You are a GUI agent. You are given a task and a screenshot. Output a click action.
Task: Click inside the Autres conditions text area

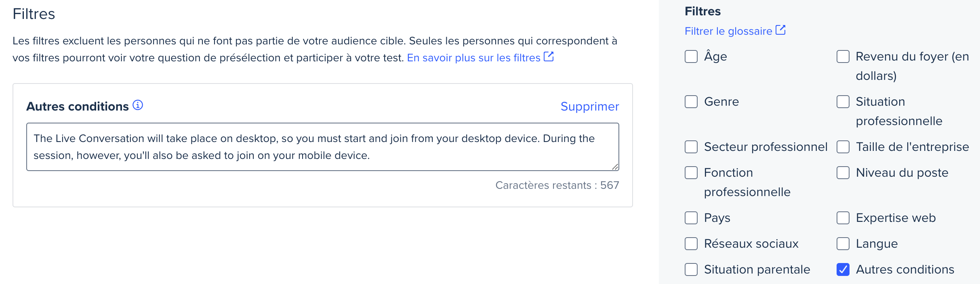tap(323, 147)
